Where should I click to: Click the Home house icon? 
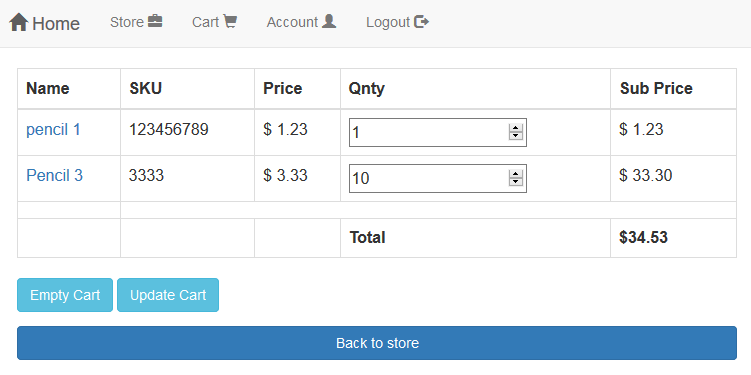coord(19,22)
